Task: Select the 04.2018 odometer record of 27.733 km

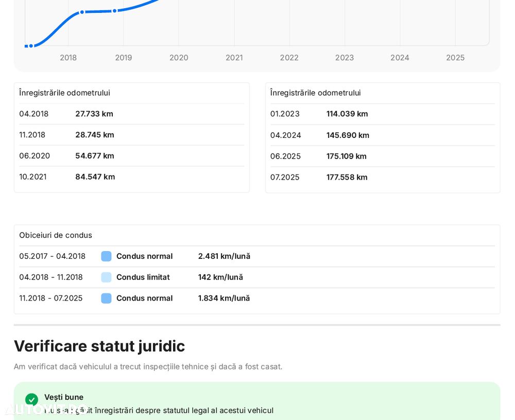Action: point(94,114)
